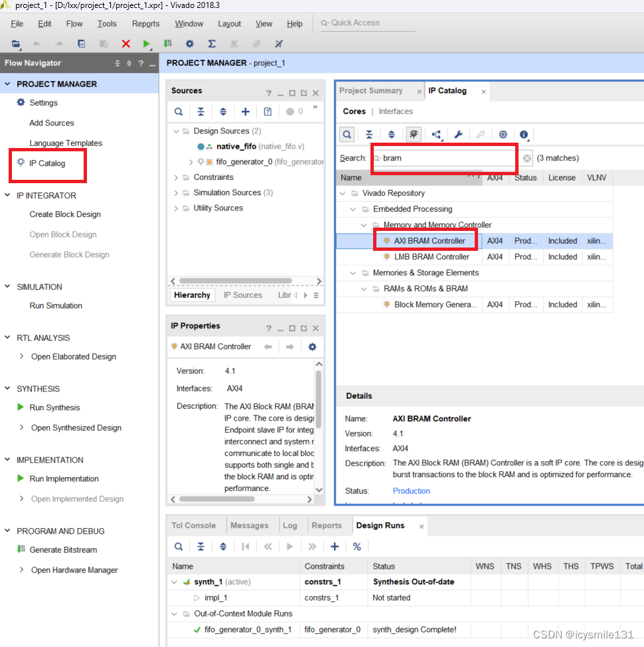Click the search icon in Design Runs
Screen dimensions: 644x647
coord(179,547)
